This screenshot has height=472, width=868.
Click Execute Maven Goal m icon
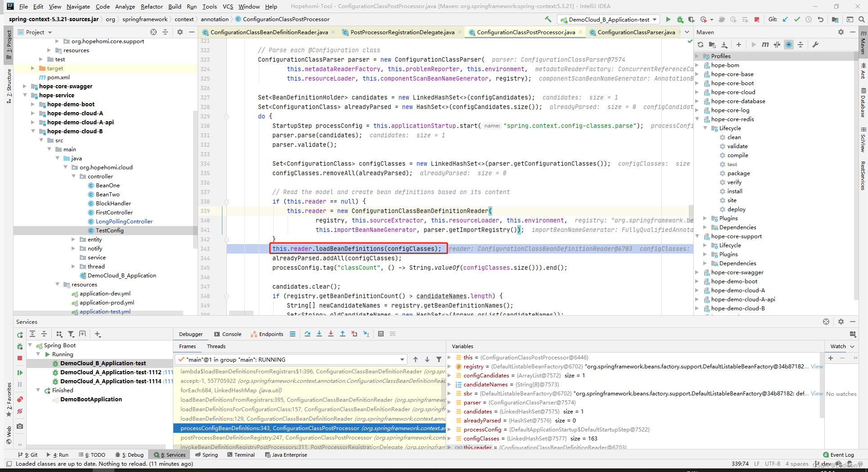[x=765, y=45]
